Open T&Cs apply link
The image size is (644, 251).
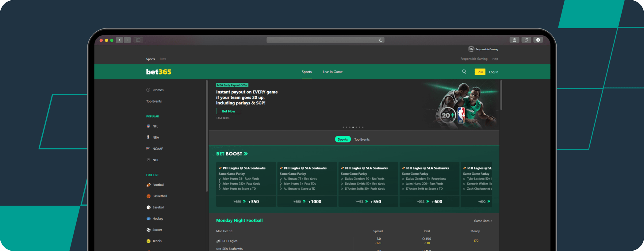pos(223,118)
